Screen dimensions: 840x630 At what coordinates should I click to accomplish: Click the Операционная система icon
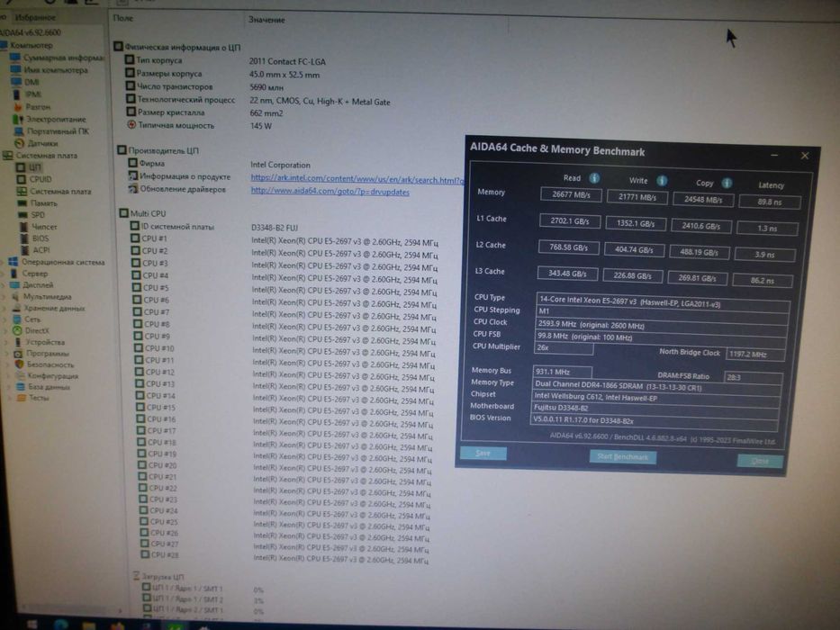coord(14,262)
